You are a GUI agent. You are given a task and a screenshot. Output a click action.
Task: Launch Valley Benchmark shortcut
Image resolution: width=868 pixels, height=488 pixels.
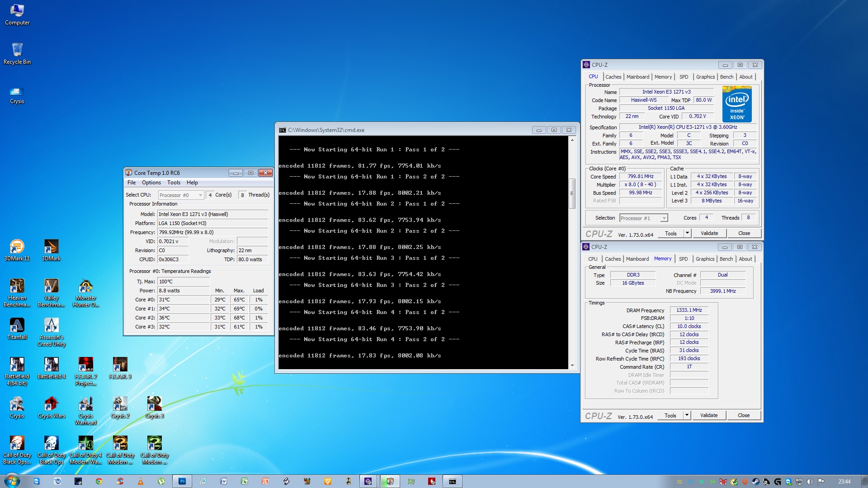[51, 293]
